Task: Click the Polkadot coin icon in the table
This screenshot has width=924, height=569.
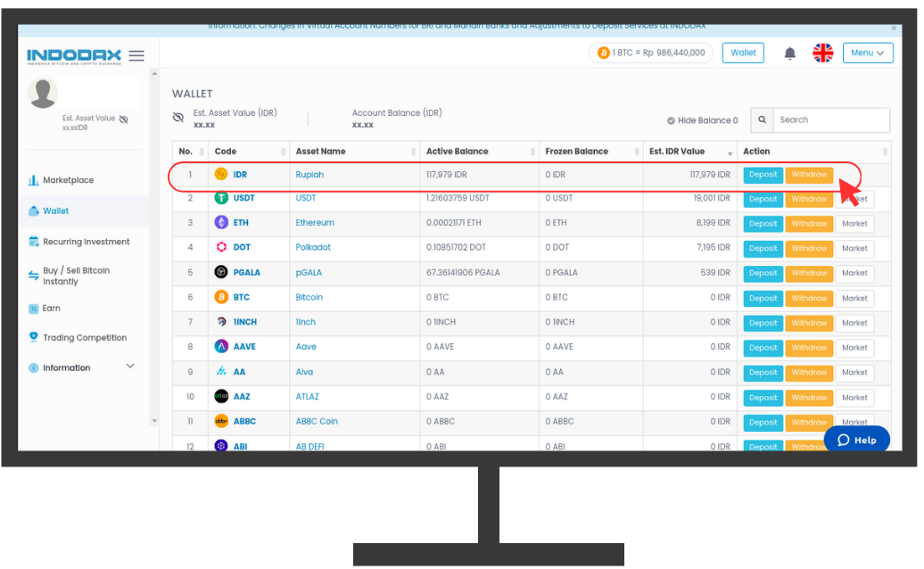Action: tap(221, 248)
